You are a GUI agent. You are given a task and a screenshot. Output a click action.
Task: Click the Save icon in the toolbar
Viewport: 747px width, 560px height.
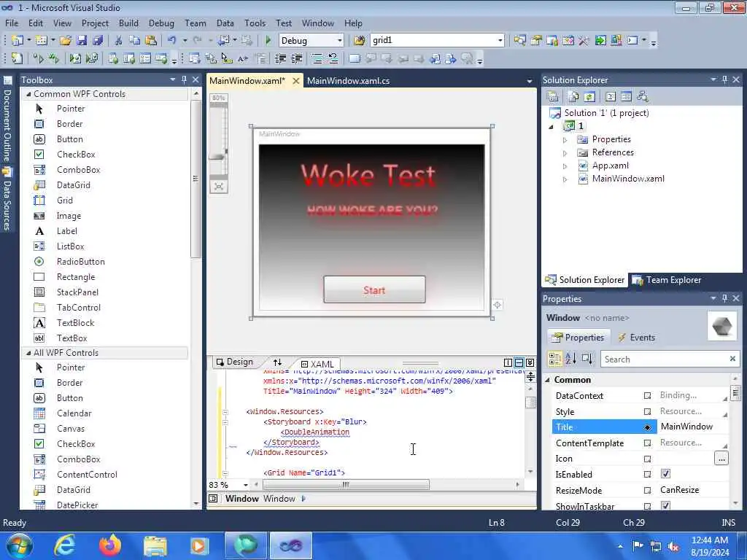click(82, 41)
